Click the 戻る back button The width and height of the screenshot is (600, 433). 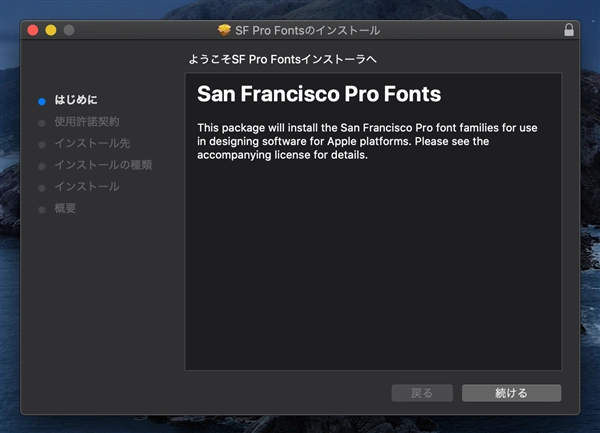tap(422, 393)
